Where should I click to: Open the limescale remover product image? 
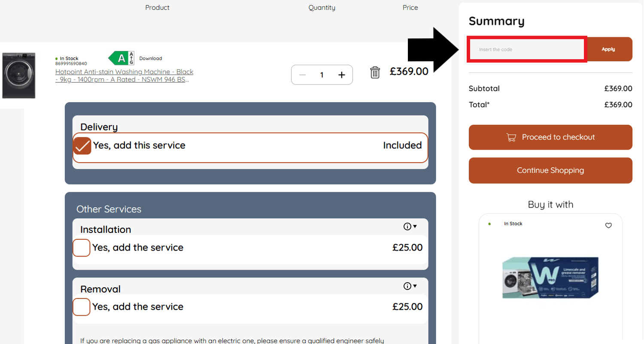click(550, 278)
